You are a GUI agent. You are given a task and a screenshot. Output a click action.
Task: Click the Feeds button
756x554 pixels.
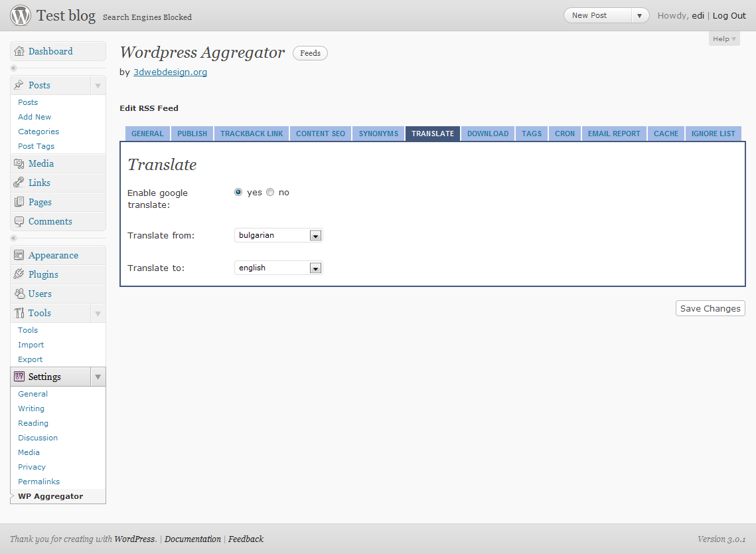pos(310,53)
